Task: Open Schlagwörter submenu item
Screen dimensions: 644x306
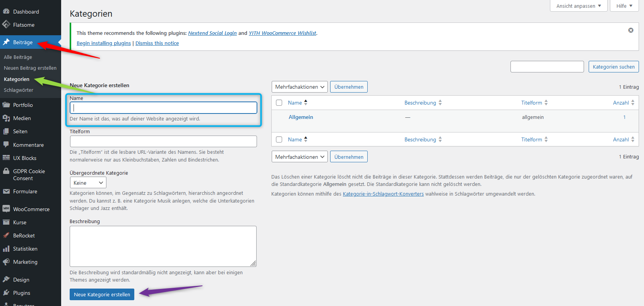Action: (19, 90)
